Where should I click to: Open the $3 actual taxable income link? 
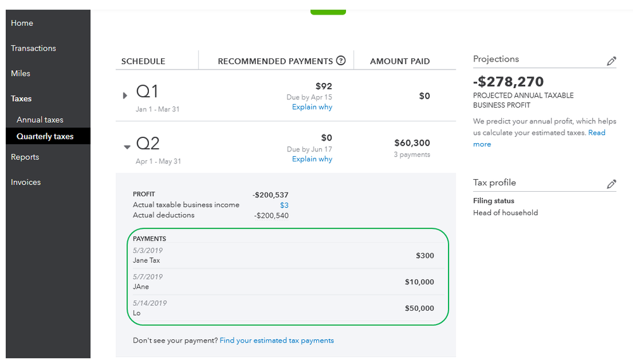tap(284, 205)
